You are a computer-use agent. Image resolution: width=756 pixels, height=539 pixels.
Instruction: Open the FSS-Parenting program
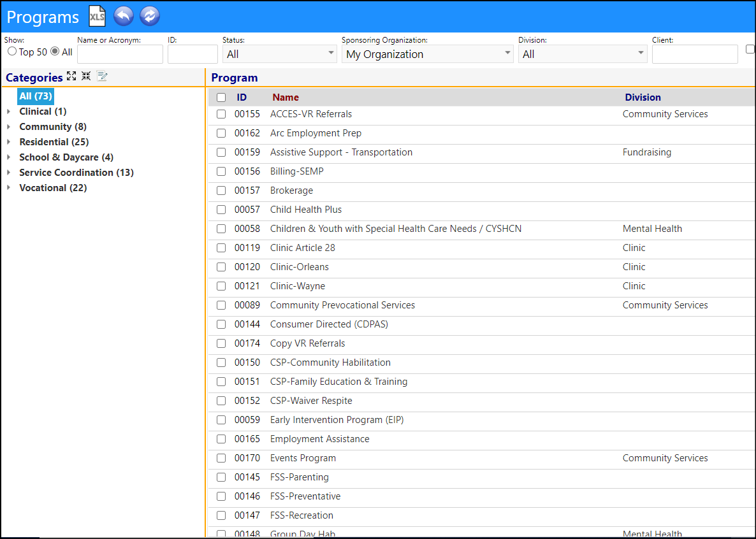tap(300, 477)
